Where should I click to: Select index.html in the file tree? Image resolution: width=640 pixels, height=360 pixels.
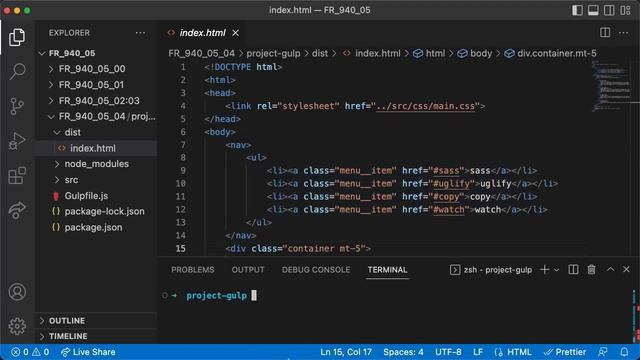pos(96,148)
